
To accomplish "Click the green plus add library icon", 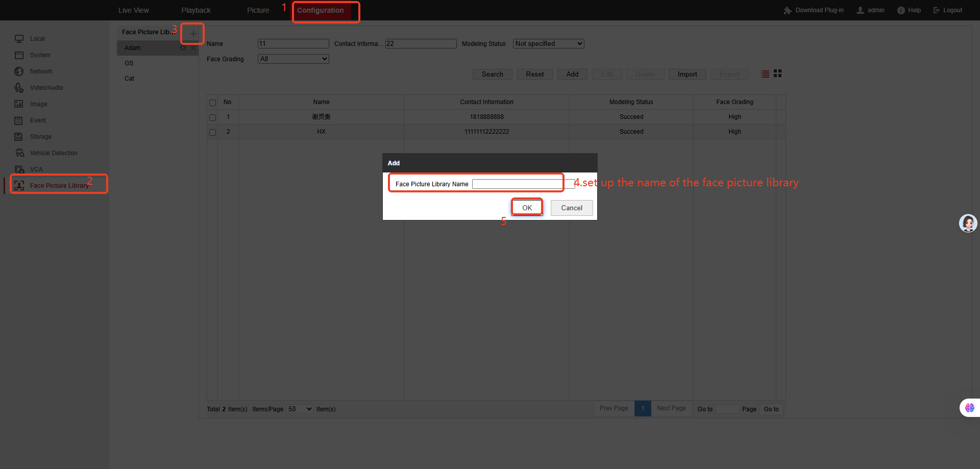I will point(193,34).
